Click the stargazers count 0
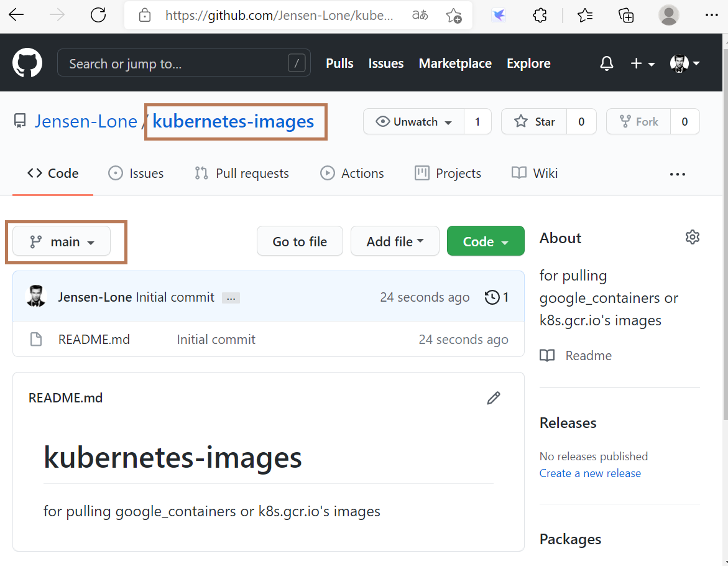This screenshot has height=566, width=728. coord(581,122)
